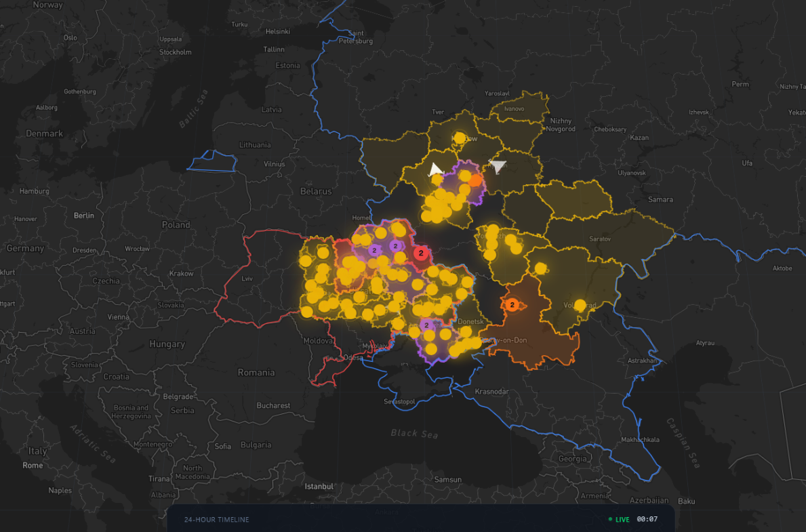The width and height of the screenshot is (806, 532).
Task: Select the blue-outlined Kaliningrad exclave
Action: [211, 161]
